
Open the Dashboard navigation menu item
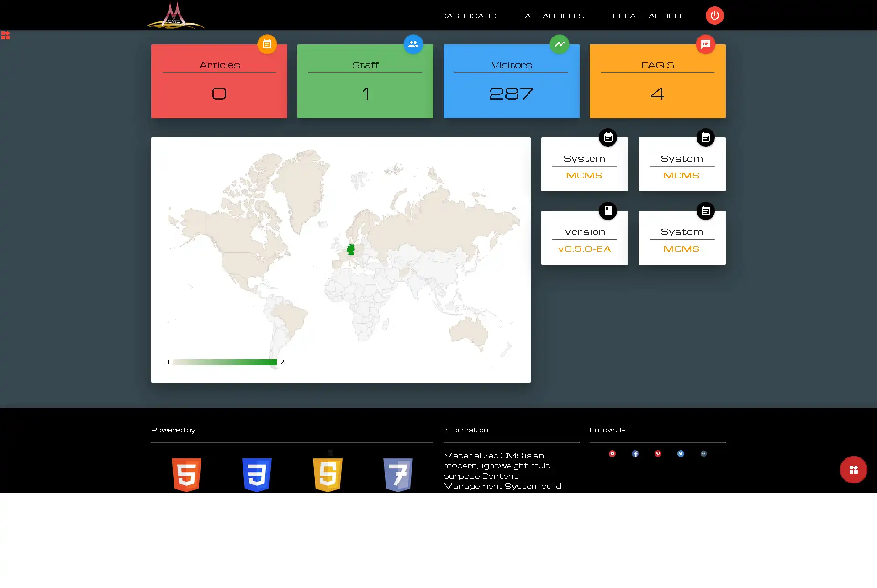point(468,15)
